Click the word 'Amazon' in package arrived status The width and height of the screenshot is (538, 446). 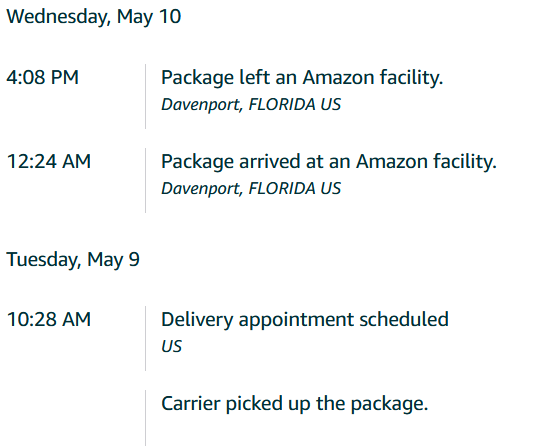click(391, 162)
